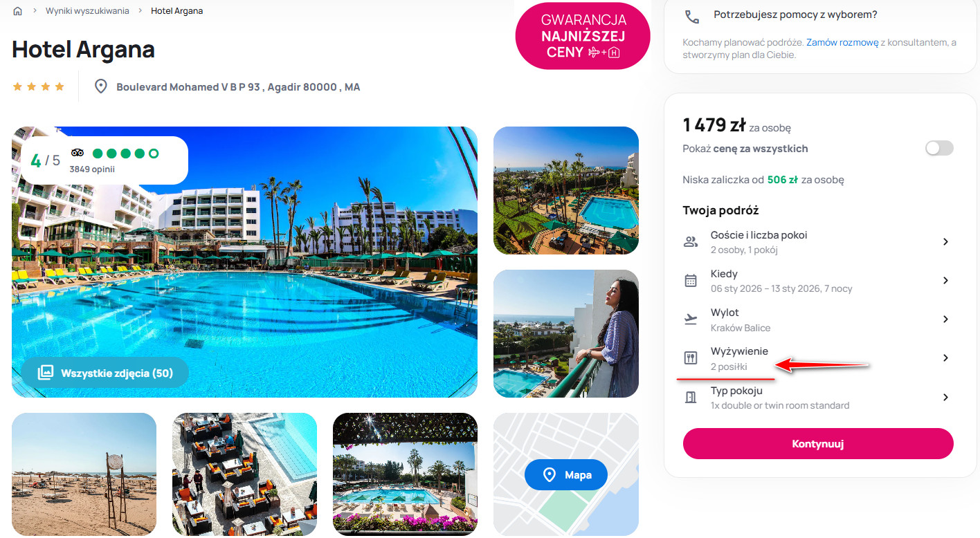The height and width of the screenshot is (538, 980).
Task: Click the guests people icon
Action: coord(691,241)
